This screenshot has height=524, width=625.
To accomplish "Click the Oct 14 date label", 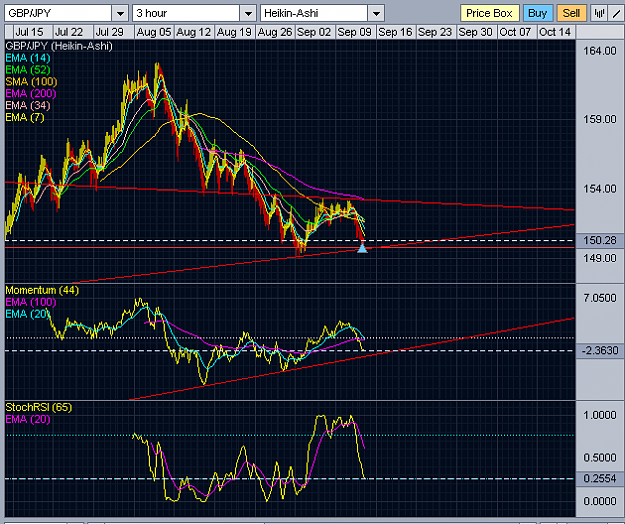I will [555, 32].
